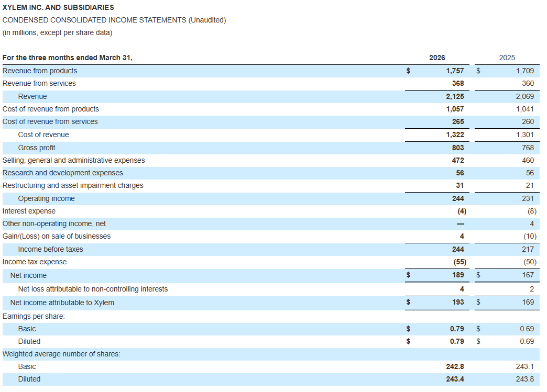This screenshot has width=547, height=392.
Task: Click the (55) income tax value
Action: click(x=460, y=262)
